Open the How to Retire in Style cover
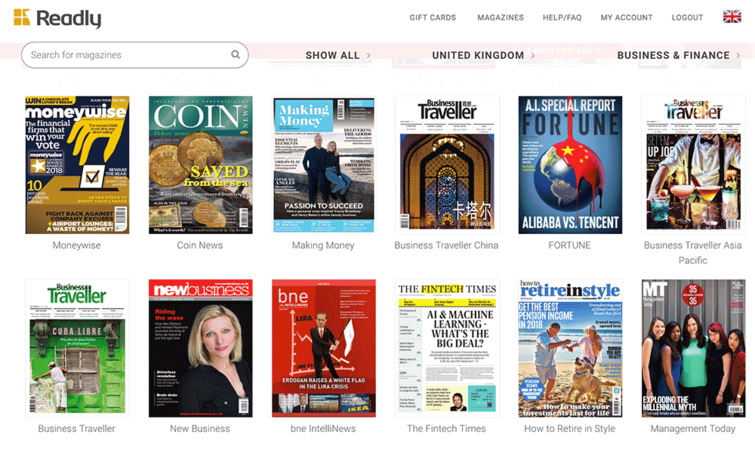 [x=570, y=348]
